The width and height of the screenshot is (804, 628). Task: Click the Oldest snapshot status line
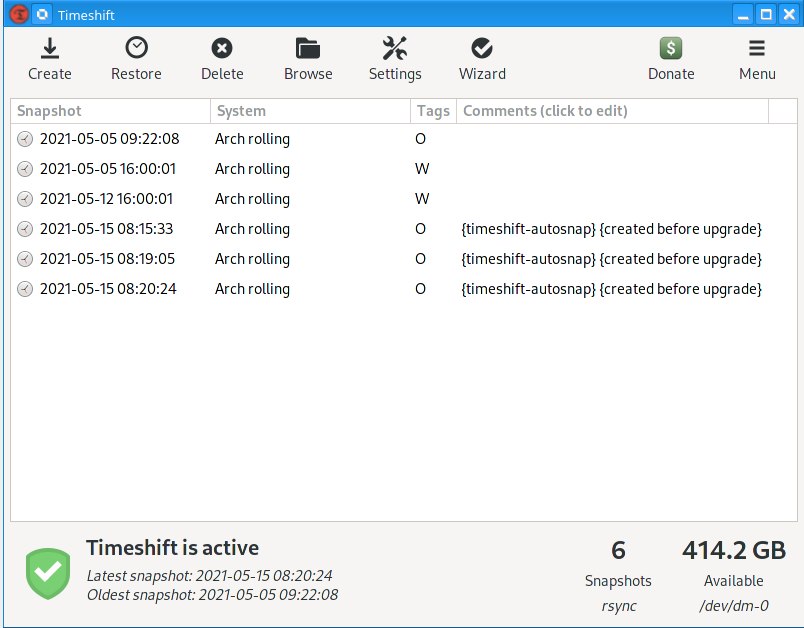point(212,595)
